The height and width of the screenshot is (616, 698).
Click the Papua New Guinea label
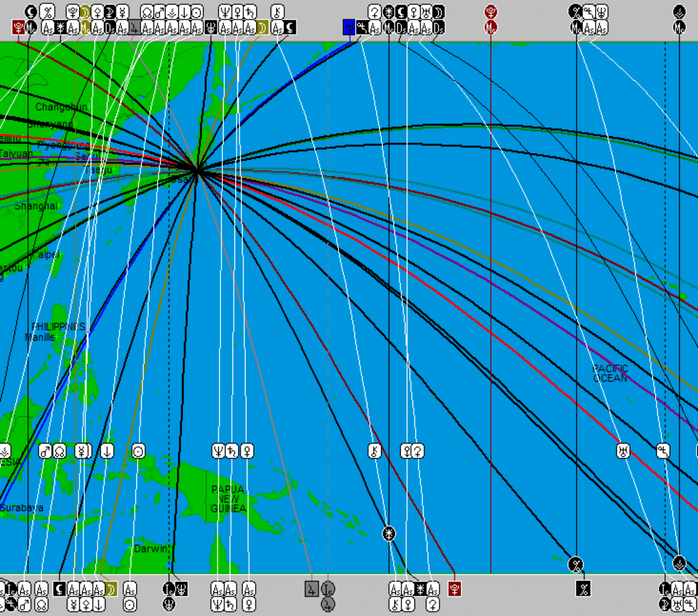pyautogui.click(x=228, y=499)
